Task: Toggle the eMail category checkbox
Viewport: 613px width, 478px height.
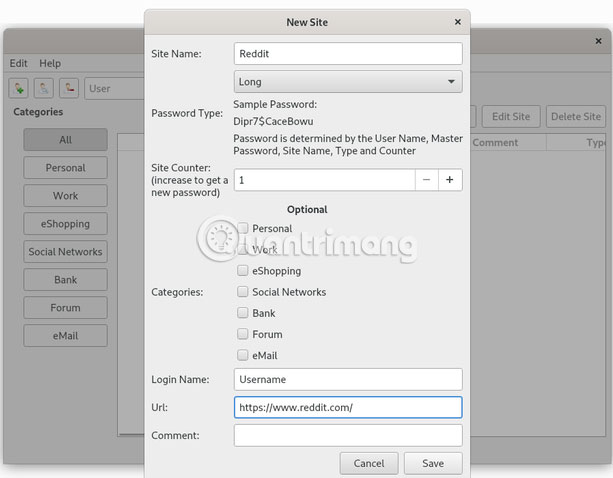Action: click(x=243, y=355)
